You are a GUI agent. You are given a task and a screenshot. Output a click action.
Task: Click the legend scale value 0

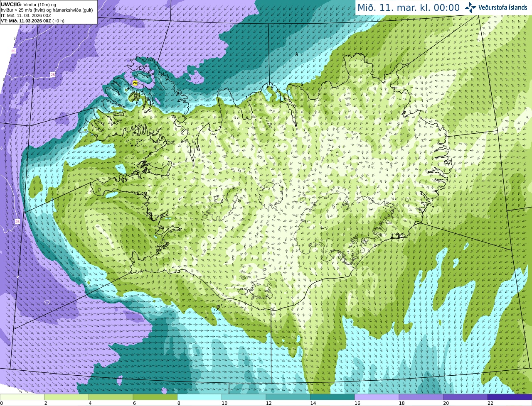click(x=2, y=403)
